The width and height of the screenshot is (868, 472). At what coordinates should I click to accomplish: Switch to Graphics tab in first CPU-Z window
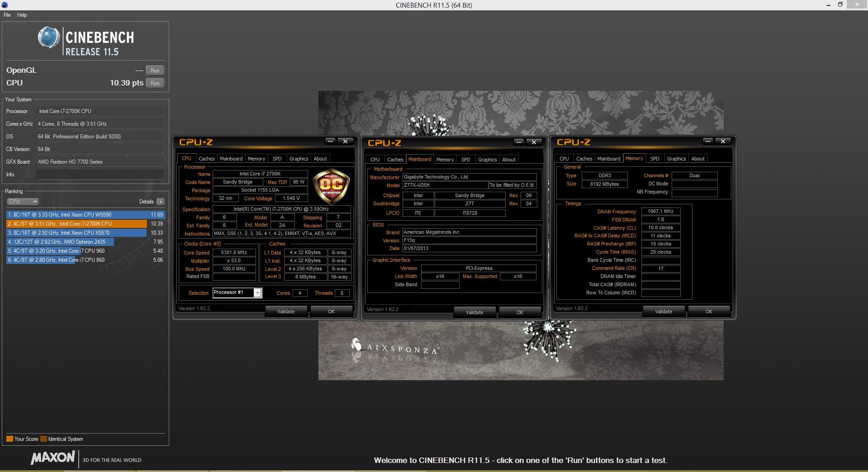coord(299,159)
